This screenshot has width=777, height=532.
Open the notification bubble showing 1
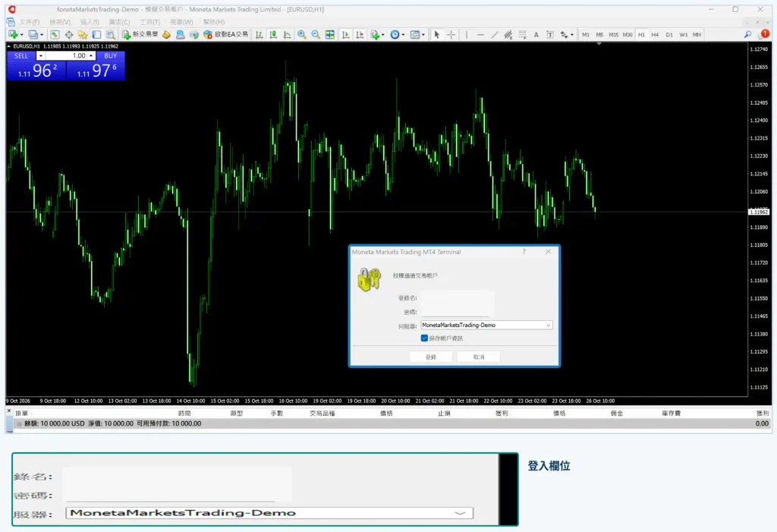[x=764, y=33]
